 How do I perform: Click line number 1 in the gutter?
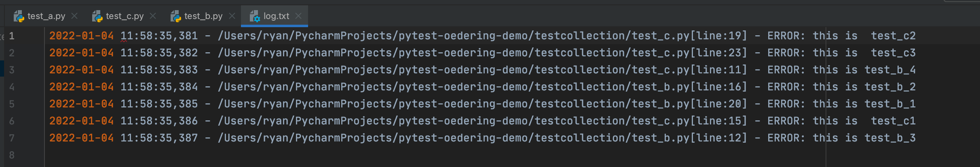(12, 36)
